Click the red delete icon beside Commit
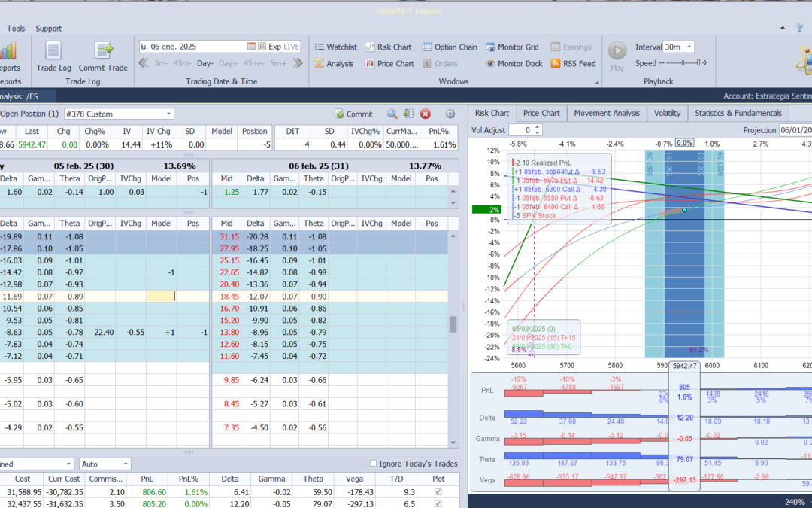The width and height of the screenshot is (812, 508). coord(426,114)
